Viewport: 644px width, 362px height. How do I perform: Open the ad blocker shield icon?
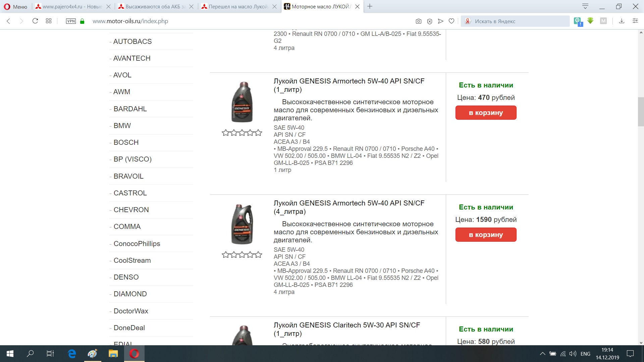429,21
